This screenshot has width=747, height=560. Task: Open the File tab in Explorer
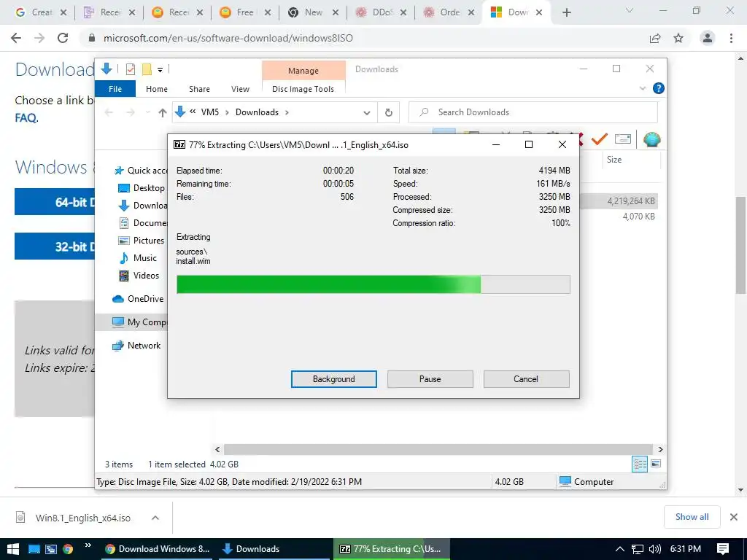coord(115,89)
